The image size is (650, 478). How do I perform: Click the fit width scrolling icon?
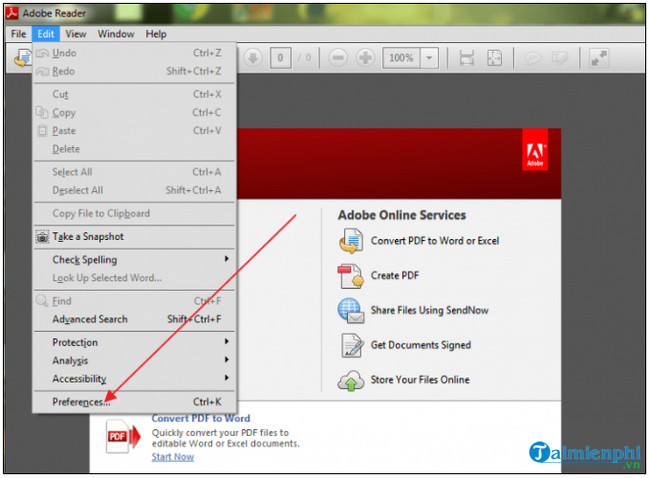click(467, 58)
